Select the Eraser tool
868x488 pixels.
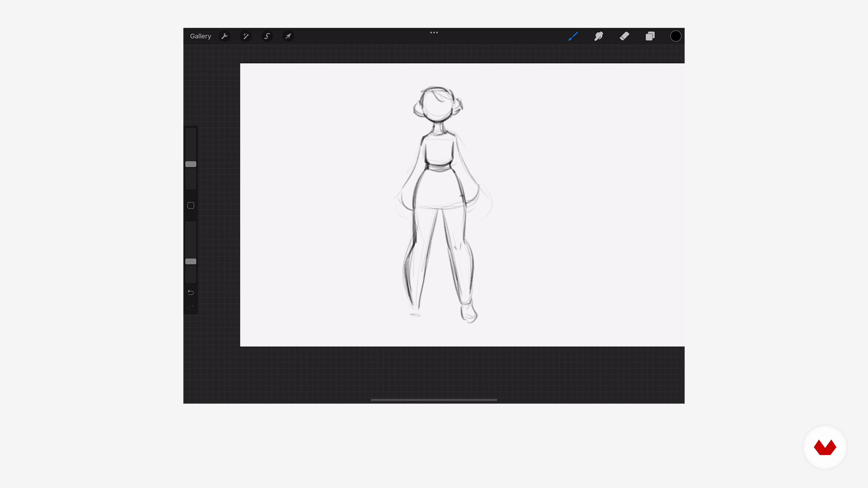tap(624, 36)
